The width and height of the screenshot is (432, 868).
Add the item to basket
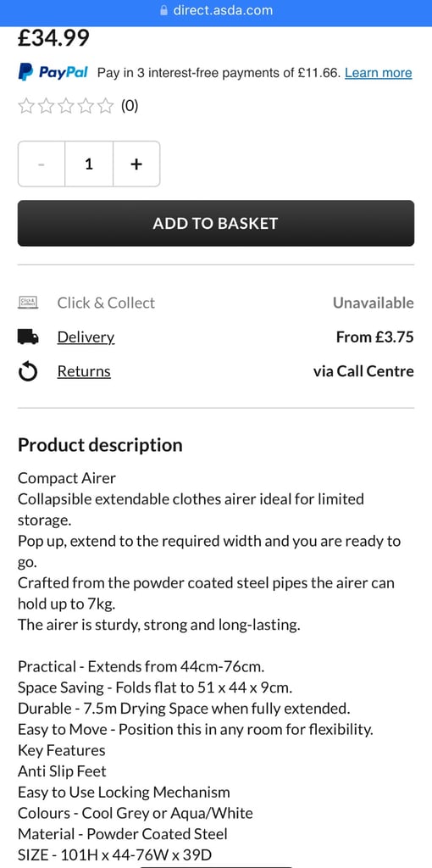(x=216, y=223)
